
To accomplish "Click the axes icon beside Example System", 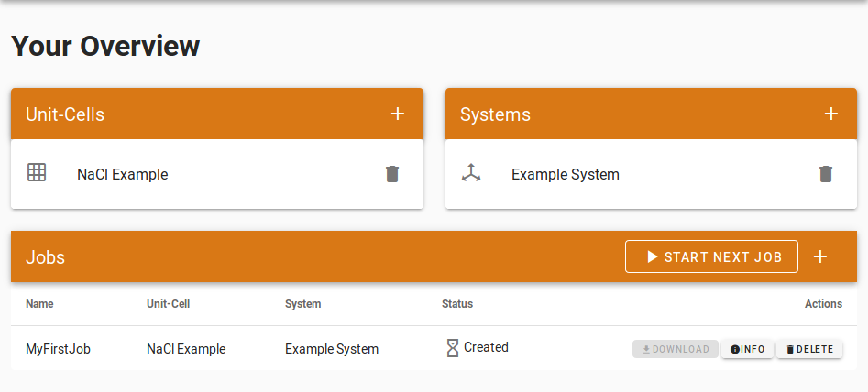I will click(471, 172).
